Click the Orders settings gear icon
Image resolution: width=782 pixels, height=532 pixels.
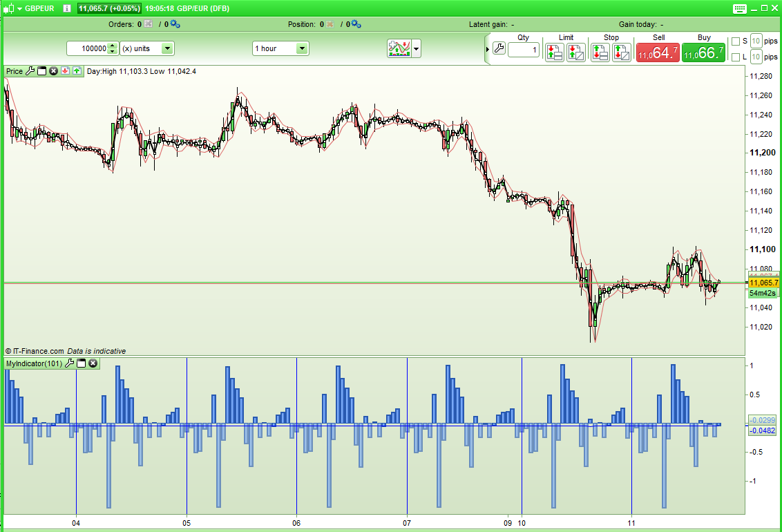[175, 23]
